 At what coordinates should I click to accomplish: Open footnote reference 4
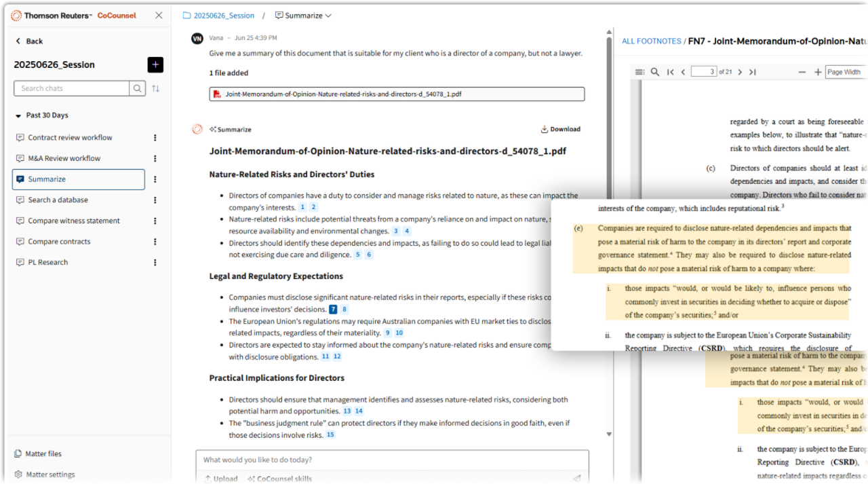tap(407, 231)
